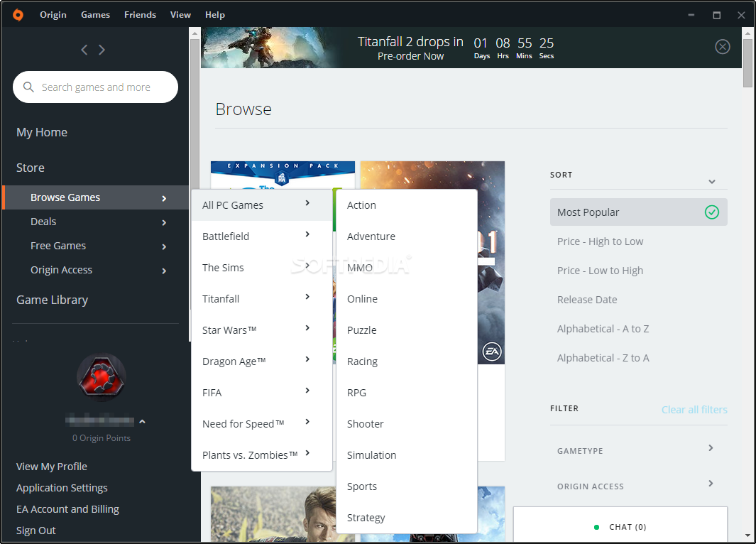Viewport: 756px width, 544px height.
Task: Expand Origin Access sidebar arrow
Action: (164, 271)
